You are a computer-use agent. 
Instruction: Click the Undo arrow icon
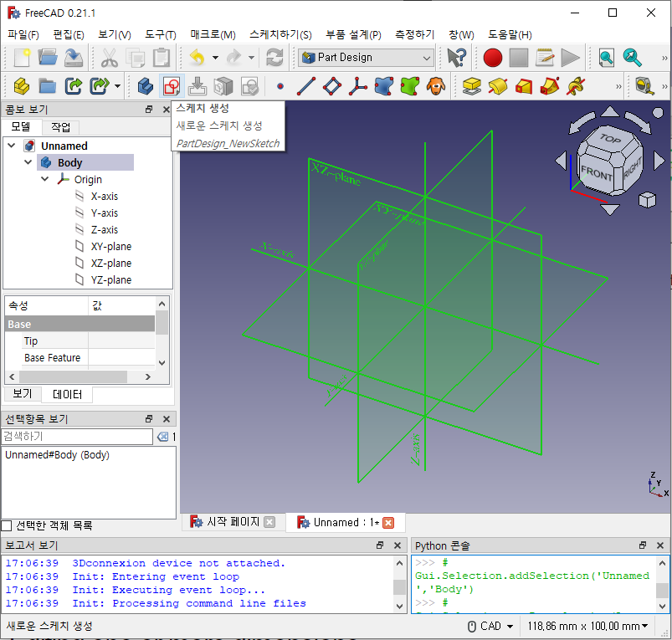[x=197, y=58]
